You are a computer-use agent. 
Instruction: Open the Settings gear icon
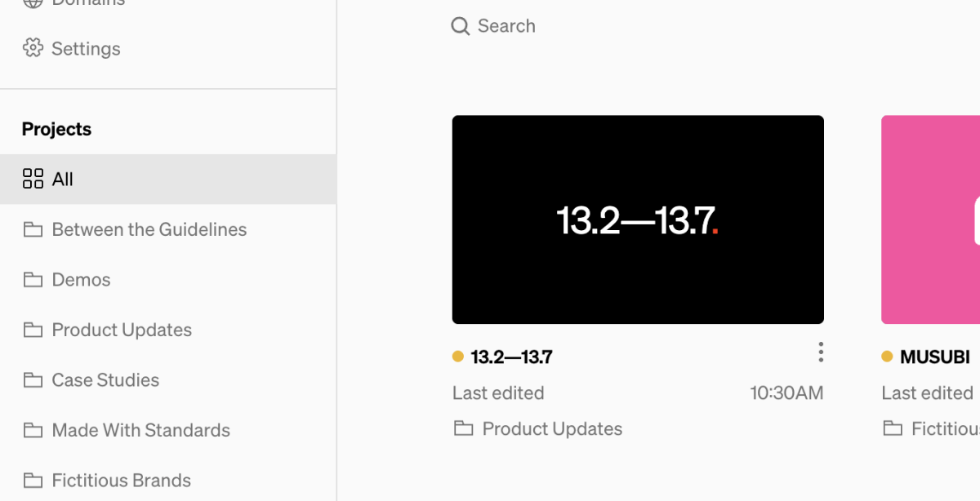[x=33, y=48]
